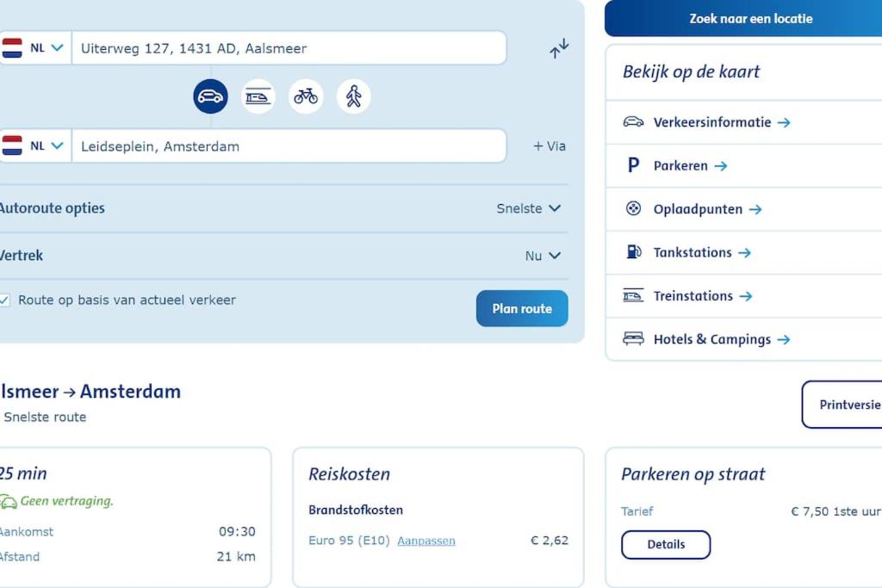Expand the Vertrek Nu dropdown
Image resolution: width=882 pixels, height=588 pixels.
(x=543, y=256)
